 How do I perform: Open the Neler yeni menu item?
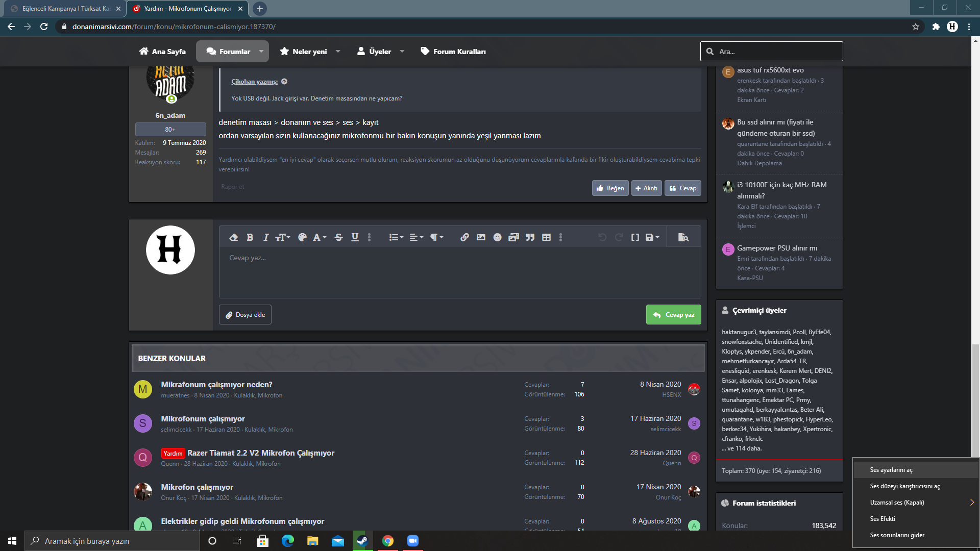309,52
